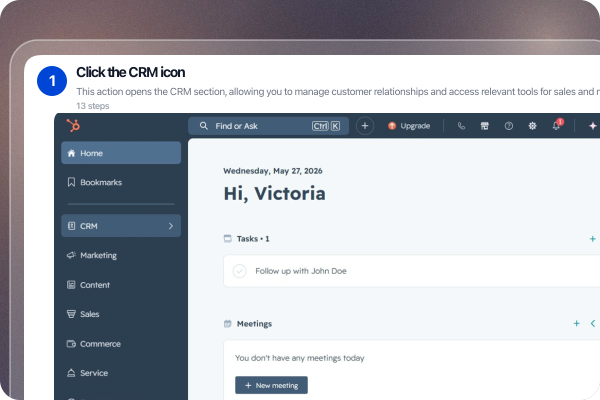This screenshot has height=400, width=600.
Task: Expand the CRM menu chevron
Action: [171, 226]
